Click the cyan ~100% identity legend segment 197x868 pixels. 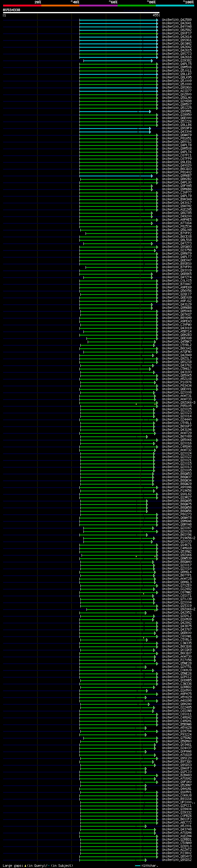point(175,6)
